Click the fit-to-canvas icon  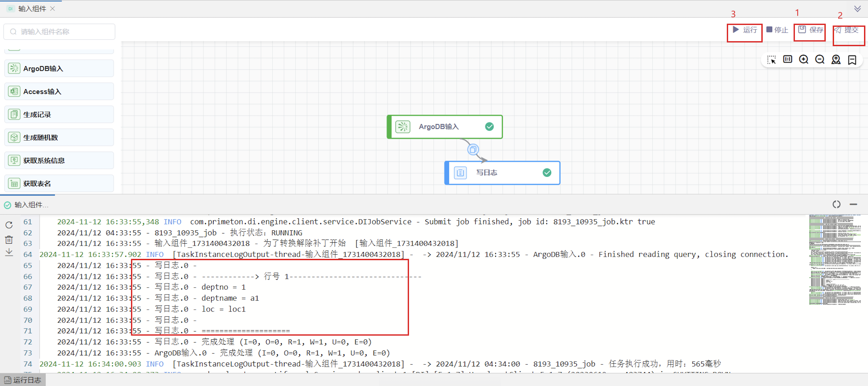(x=787, y=60)
